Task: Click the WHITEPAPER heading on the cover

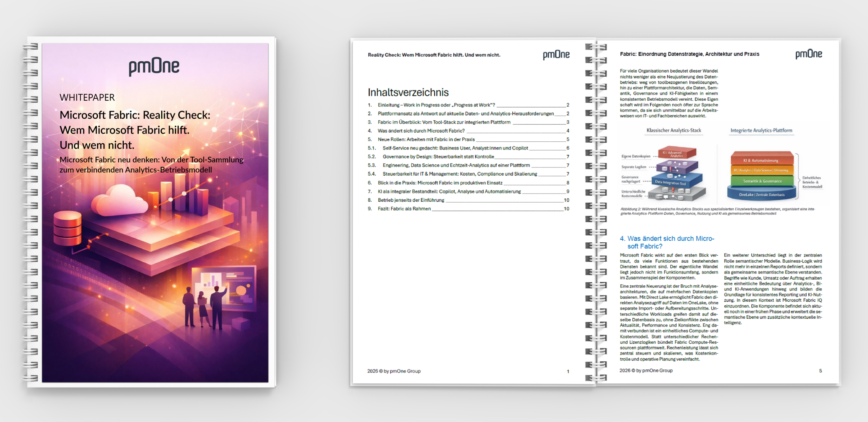Action: [x=87, y=98]
